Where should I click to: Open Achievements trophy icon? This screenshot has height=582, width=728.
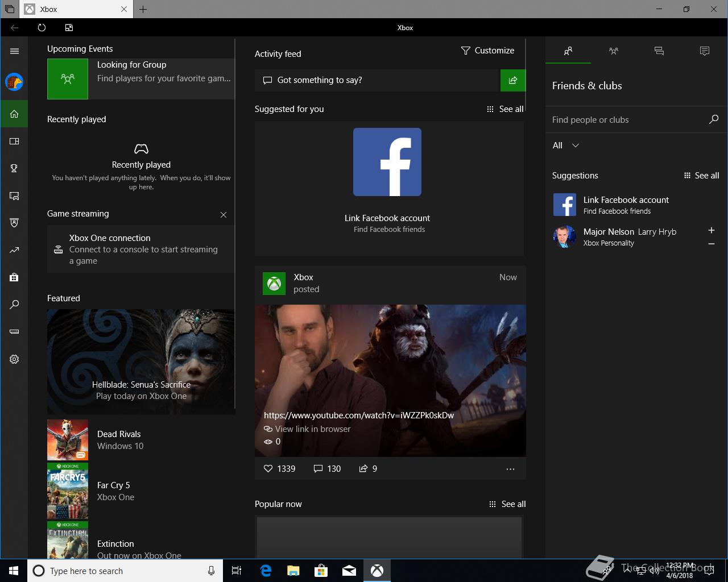[14, 168]
